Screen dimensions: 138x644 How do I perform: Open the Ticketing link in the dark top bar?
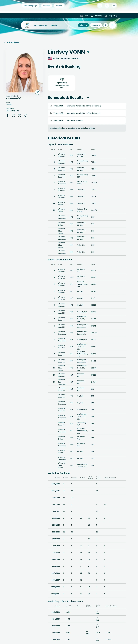coord(96,16)
